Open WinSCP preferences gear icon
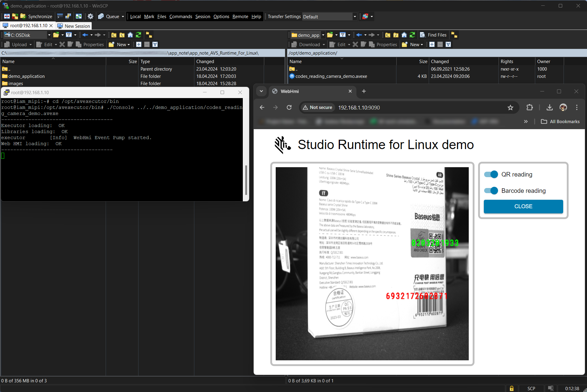 [90, 17]
